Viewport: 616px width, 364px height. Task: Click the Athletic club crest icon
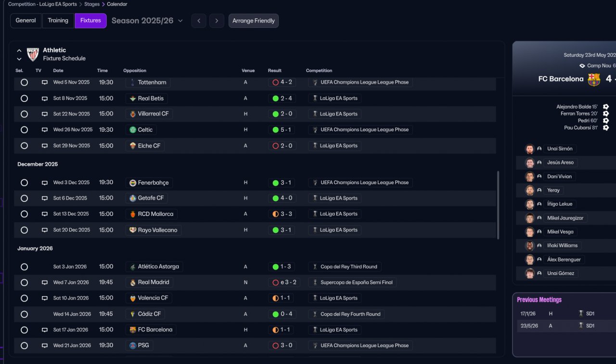pos(33,54)
